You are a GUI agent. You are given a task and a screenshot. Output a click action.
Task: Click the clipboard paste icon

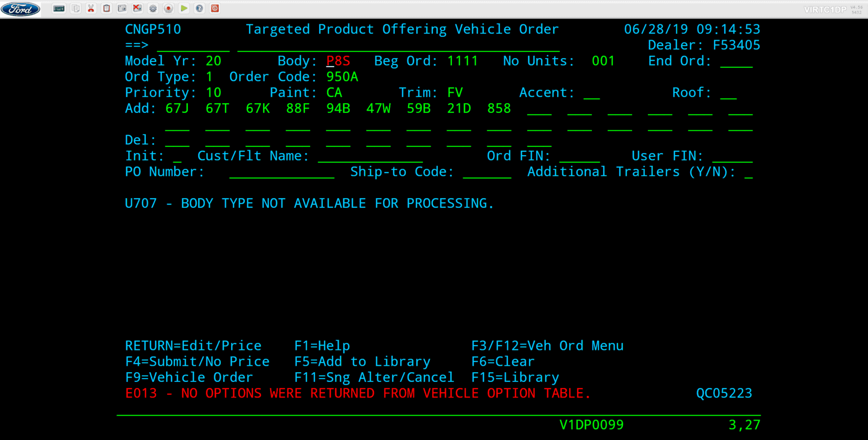(107, 9)
